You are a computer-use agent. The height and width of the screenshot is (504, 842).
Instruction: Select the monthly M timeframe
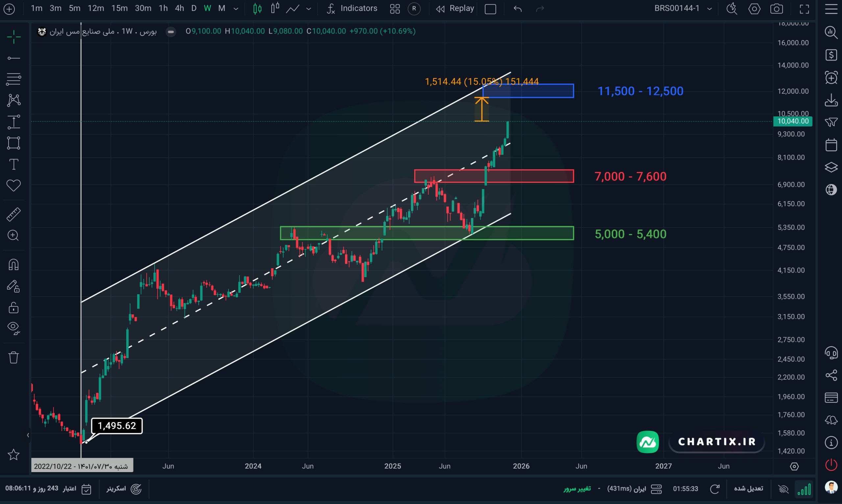point(221,9)
